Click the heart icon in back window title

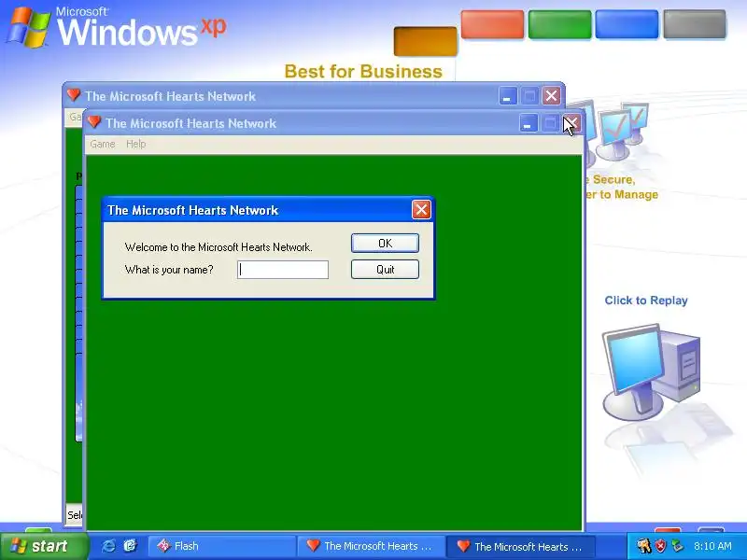point(74,95)
